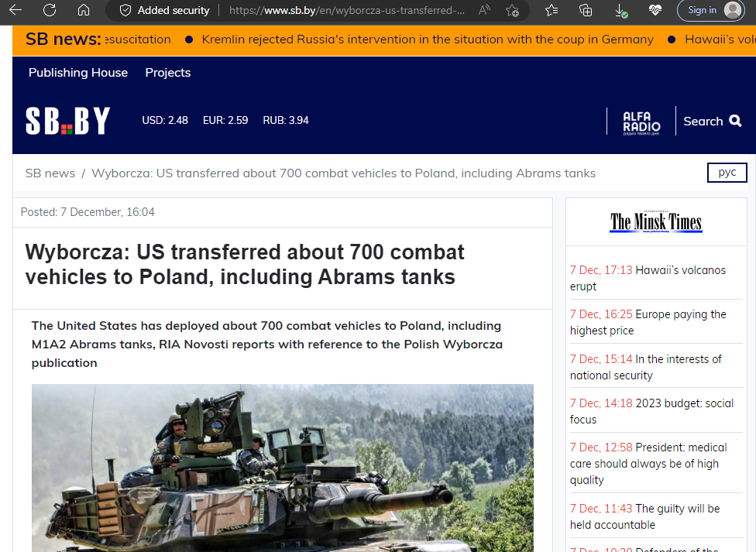Click the Kremlin rejected intervention ticker headline
The image size is (756, 552).
pyautogui.click(x=428, y=39)
